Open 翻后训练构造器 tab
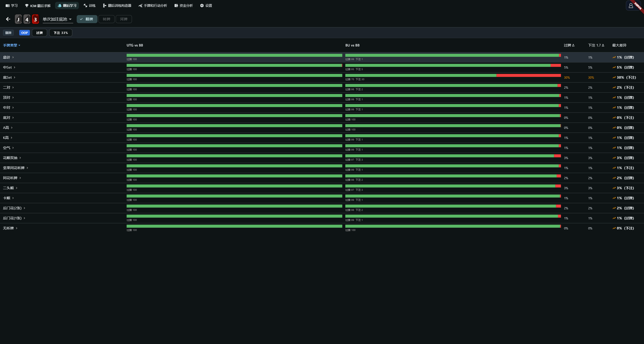Image resolution: width=644 pixels, height=344 pixels. pyautogui.click(x=117, y=6)
